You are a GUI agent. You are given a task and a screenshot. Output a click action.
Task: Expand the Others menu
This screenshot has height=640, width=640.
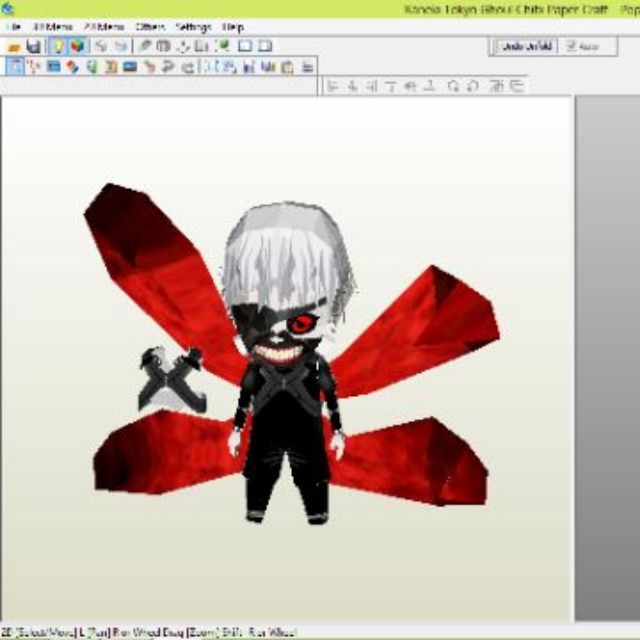click(150, 27)
